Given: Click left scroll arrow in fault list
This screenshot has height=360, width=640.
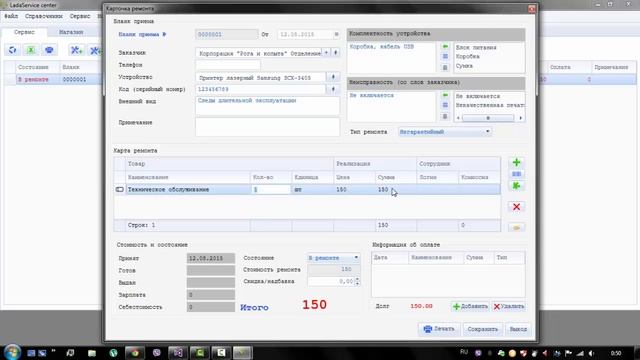Looking at the screenshot, I should (458, 118).
